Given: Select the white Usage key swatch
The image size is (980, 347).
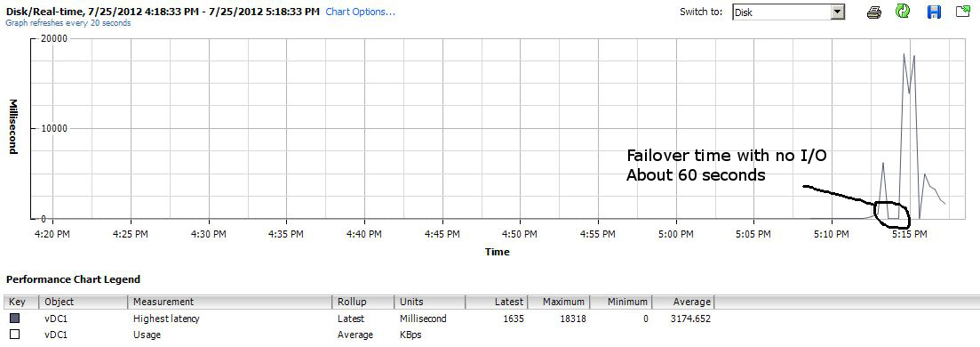Looking at the screenshot, I should [x=14, y=335].
